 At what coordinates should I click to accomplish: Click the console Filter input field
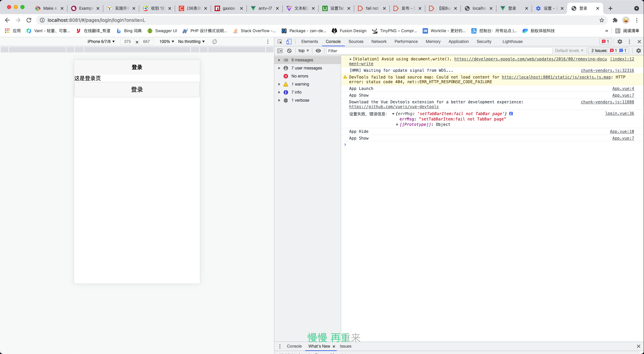click(x=436, y=51)
